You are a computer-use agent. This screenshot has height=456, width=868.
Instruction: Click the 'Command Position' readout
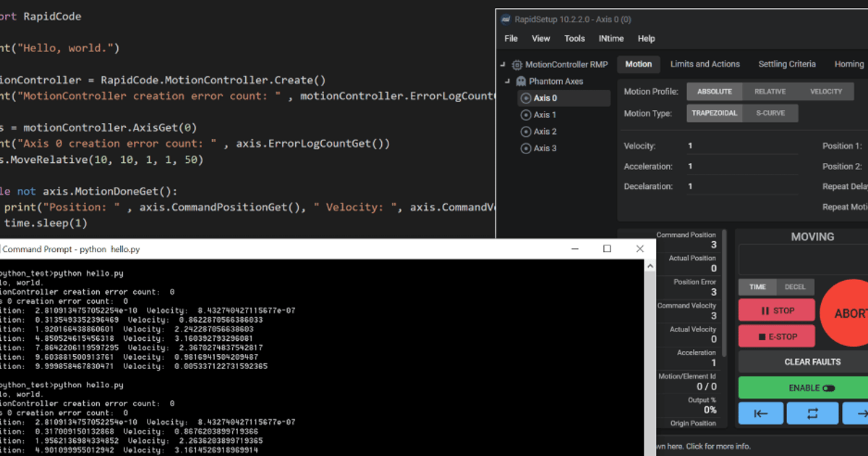coord(686,240)
